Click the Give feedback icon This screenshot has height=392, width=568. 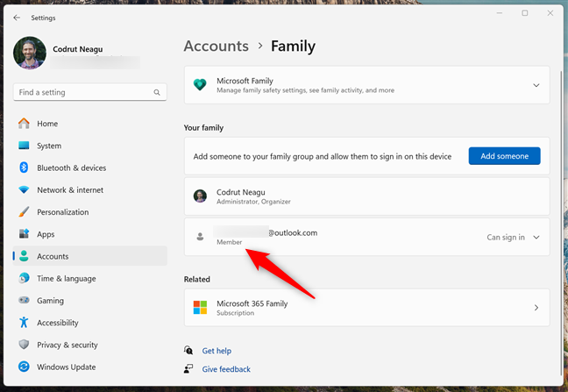coord(188,369)
